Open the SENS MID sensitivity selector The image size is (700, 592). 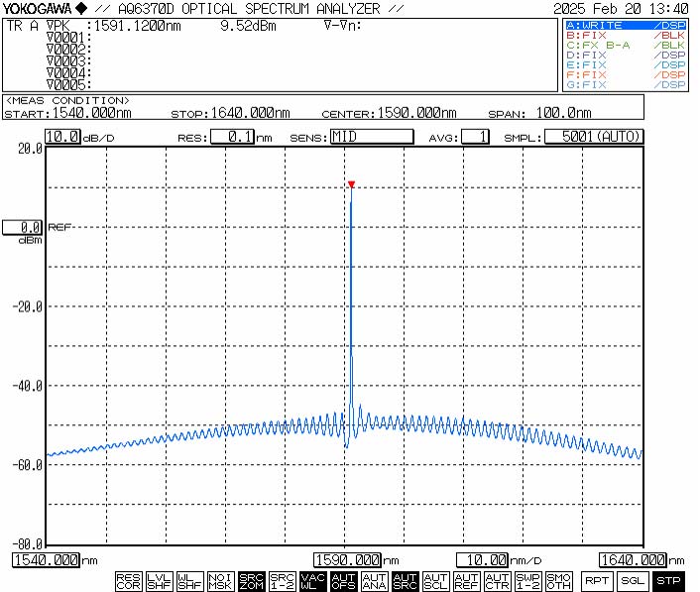coord(371,137)
